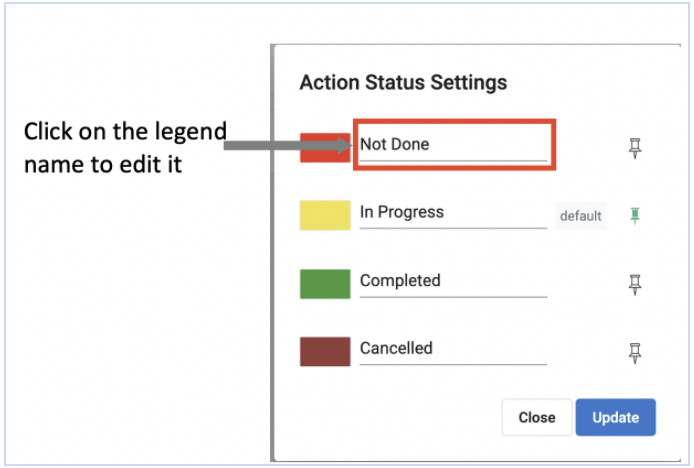Image resolution: width=694 pixels, height=468 pixels.
Task: Edit the maroon Cancelled color swatch
Action: 325,352
